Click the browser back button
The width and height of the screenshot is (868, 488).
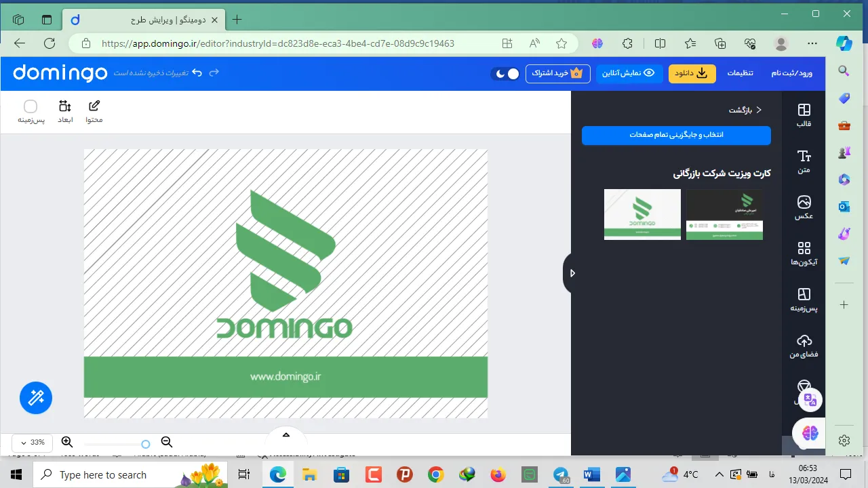tap(20, 43)
